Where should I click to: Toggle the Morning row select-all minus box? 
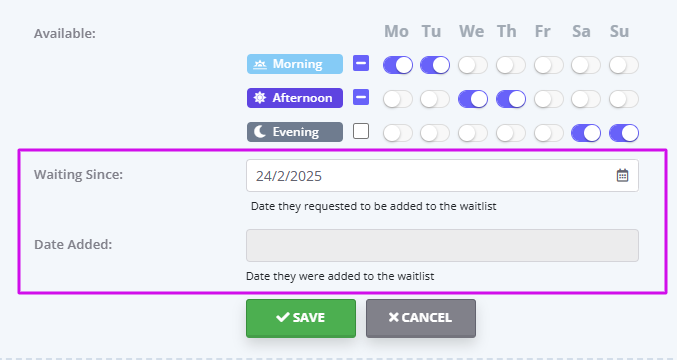tap(361, 63)
